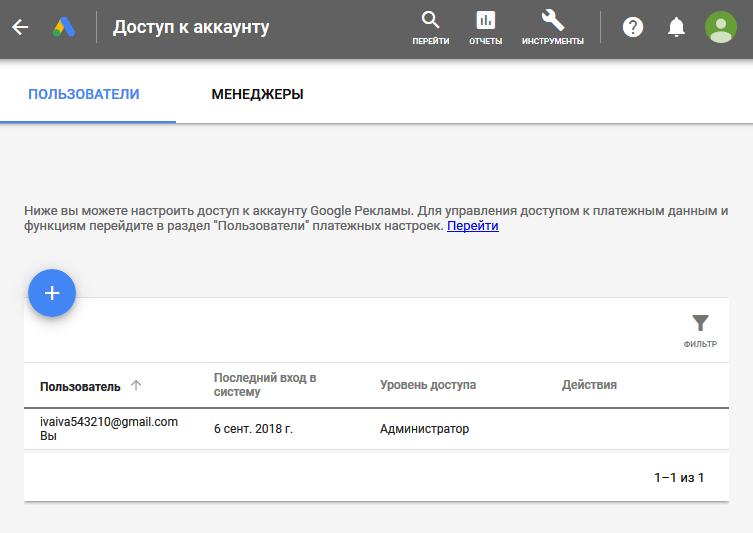The height and width of the screenshot is (533, 753).
Task: Open the Фильтр funnel filter
Action: pos(700,331)
